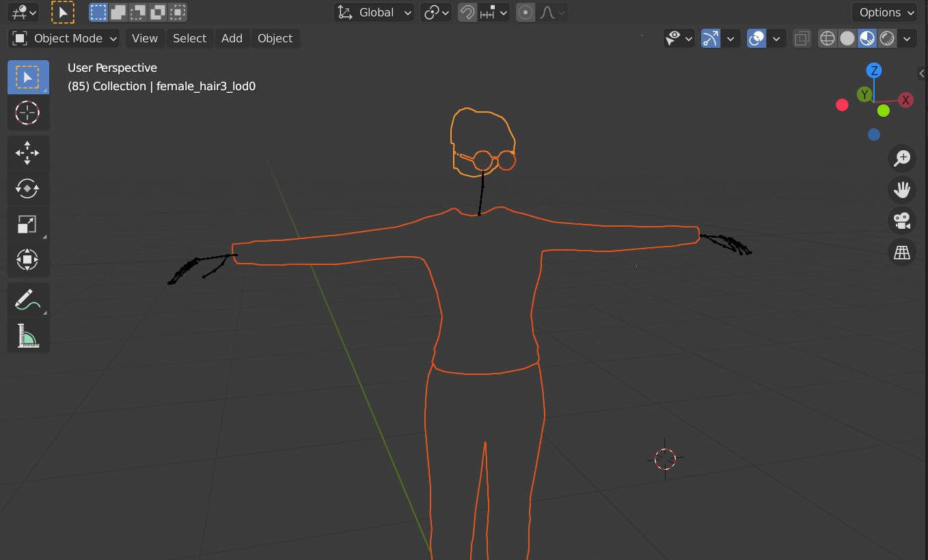Click the zoom magnifier navigation icon
The width and height of the screenshot is (928, 560).
coord(902,158)
